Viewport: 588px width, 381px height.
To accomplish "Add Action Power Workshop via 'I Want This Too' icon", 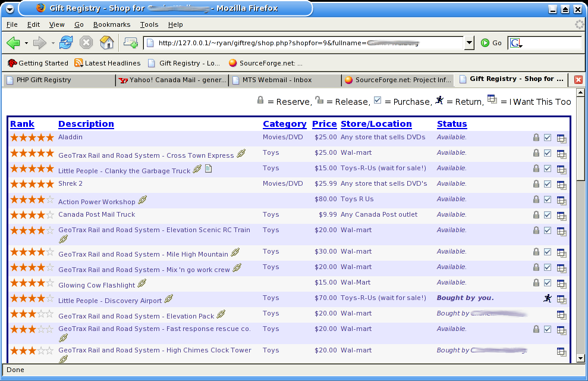I will click(x=561, y=201).
